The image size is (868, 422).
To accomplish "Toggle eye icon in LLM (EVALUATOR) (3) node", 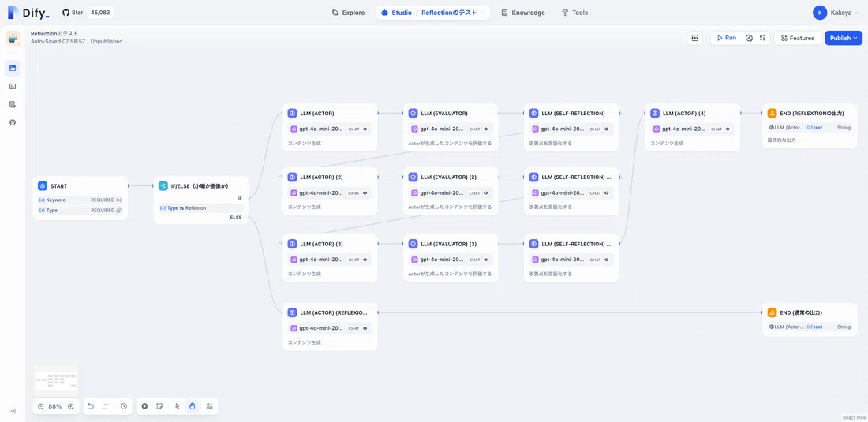I will coord(486,260).
